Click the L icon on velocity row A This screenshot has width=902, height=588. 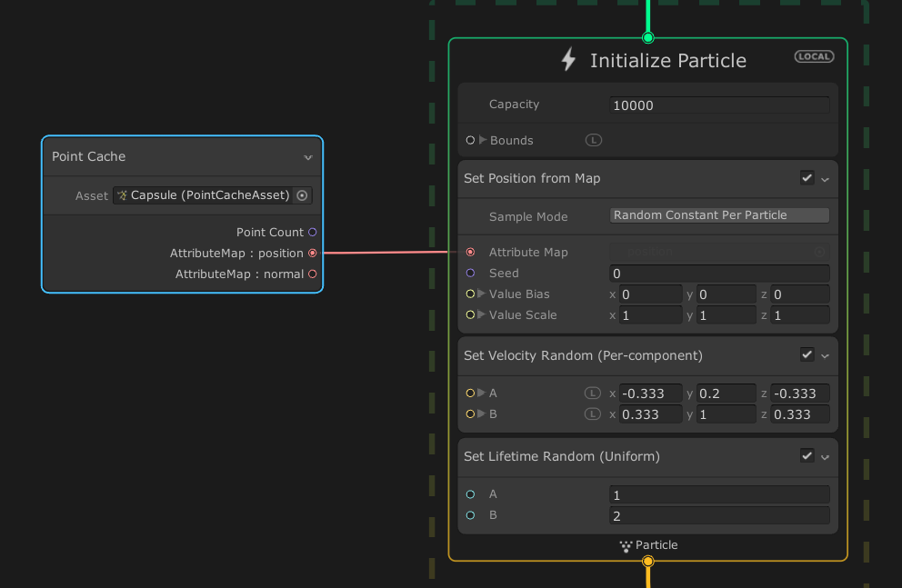[593, 393]
